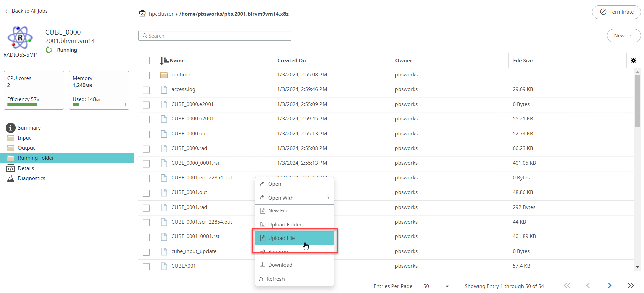Screen dimensions: 644x293
Task: Click the scrollbar down arrow
Action: click(637, 267)
